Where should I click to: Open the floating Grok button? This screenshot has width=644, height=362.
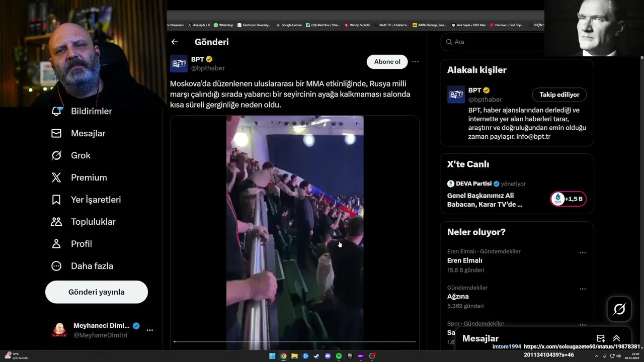coord(619,309)
